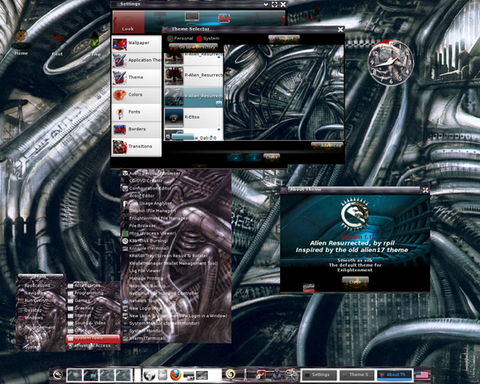Open the Fonts settings item
Viewport: 480px width, 384px height.
[136, 112]
